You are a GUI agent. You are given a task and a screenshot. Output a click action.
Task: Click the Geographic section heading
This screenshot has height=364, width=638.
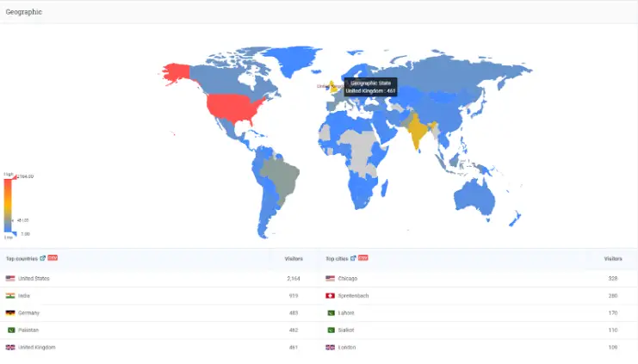[23, 12]
